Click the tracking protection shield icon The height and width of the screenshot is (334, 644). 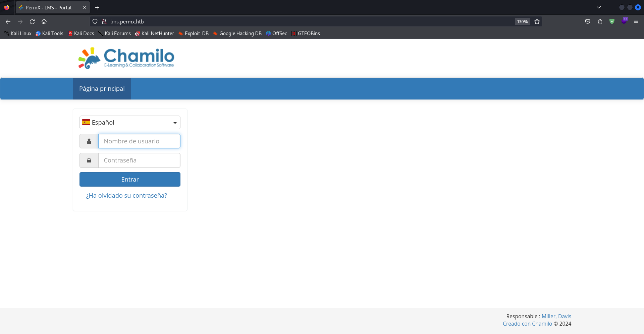point(95,21)
